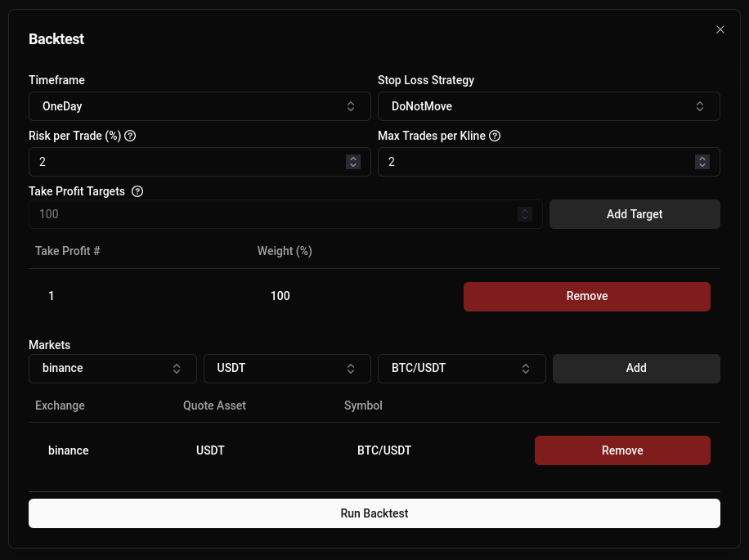Image resolution: width=749 pixels, height=560 pixels.
Task: Focus the Risk per Trade input field
Action: pos(164,162)
